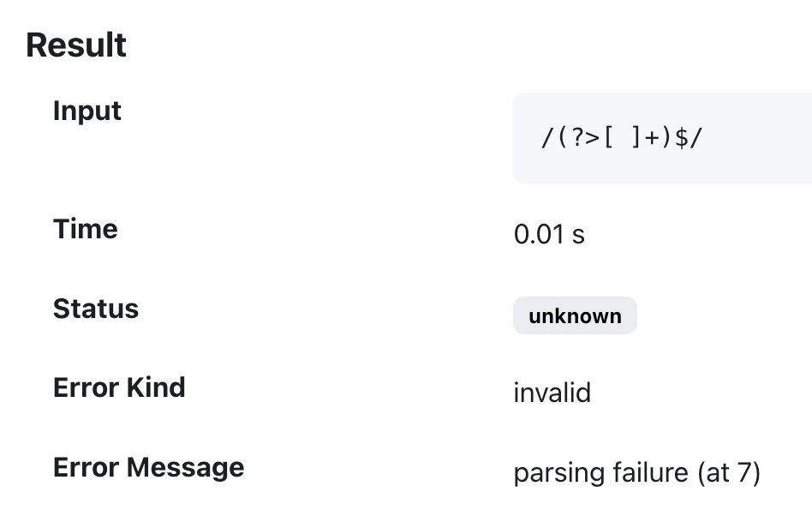Click the opening slash of the regex
This screenshot has height=528, width=812.
click(546, 138)
